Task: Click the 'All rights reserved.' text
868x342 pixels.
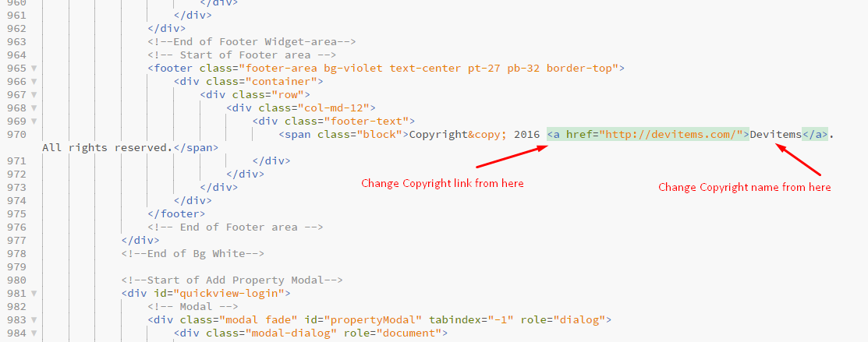Action: tap(108, 148)
